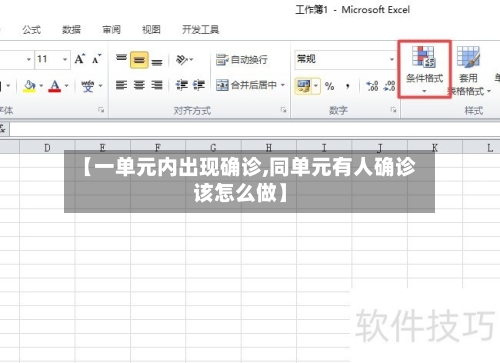Open 套用表格格式 table styles

tap(469, 70)
